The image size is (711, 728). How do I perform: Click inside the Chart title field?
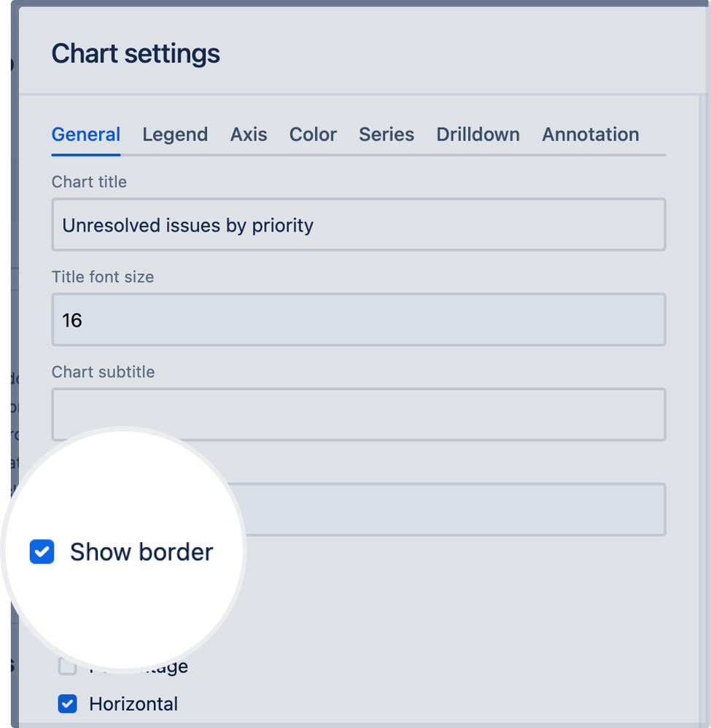coord(357,224)
